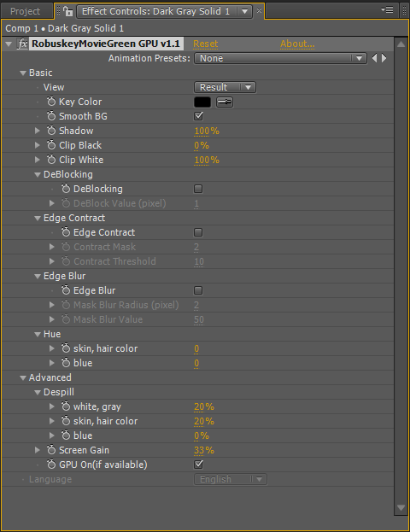Click the panel lock icon in tab
The height and width of the screenshot is (532, 410).
68,12
